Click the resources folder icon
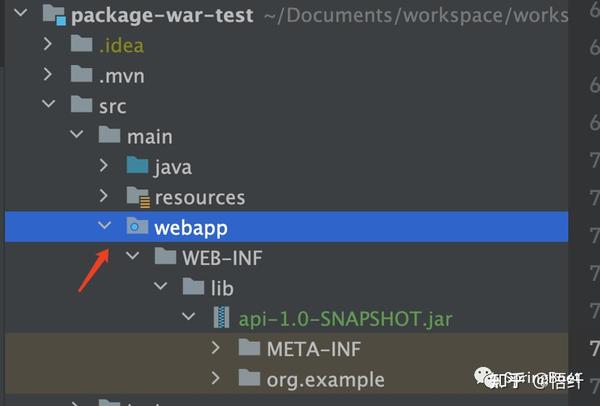 pyautogui.click(x=138, y=197)
